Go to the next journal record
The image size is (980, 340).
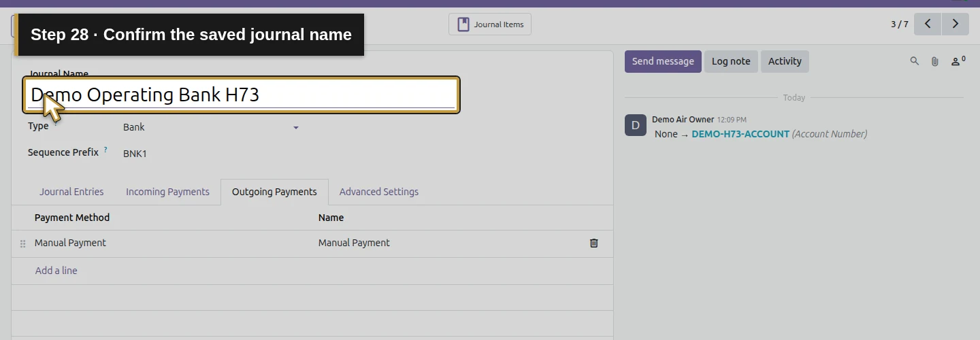[955, 24]
